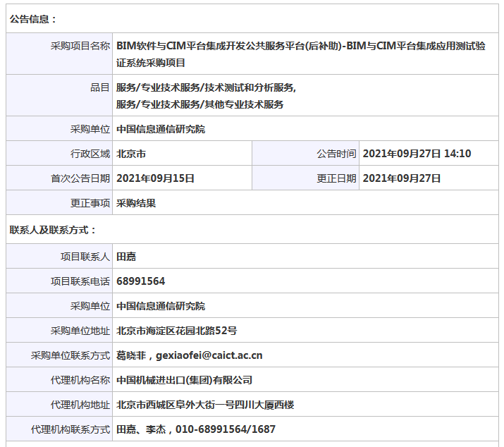Select the 北京市 region value
504x447 pixels.
[x=131, y=154]
